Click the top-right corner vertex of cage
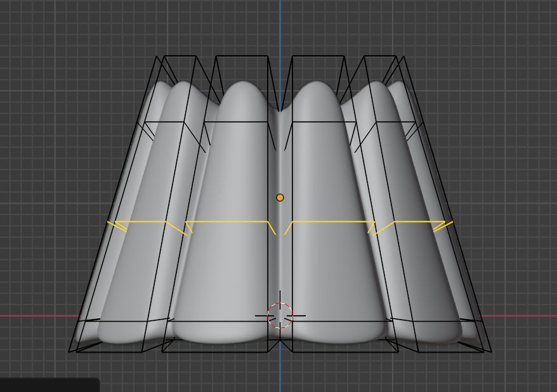The width and height of the screenshot is (557, 392). point(403,56)
